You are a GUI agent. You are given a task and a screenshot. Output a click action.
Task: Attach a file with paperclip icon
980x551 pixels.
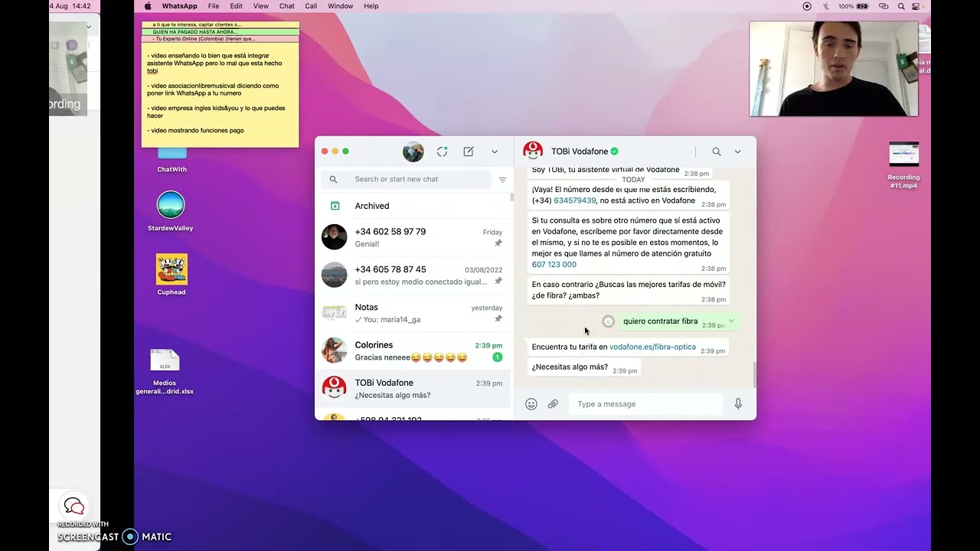[553, 404]
